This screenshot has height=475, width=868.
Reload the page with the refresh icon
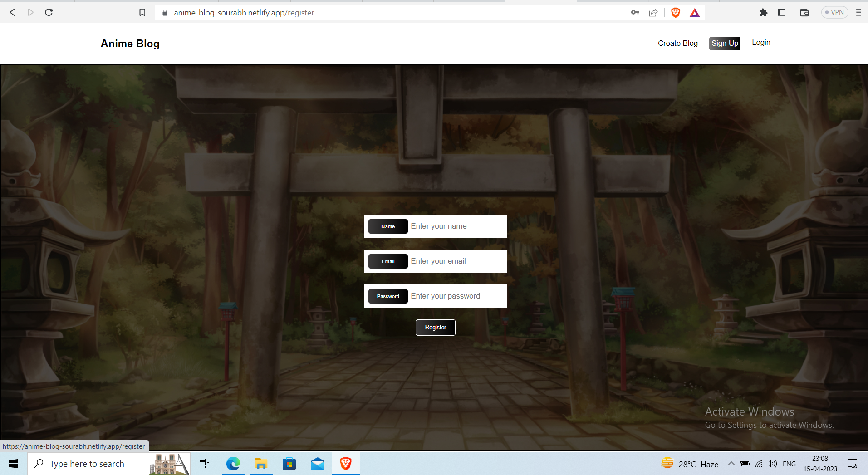pos(49,12)
